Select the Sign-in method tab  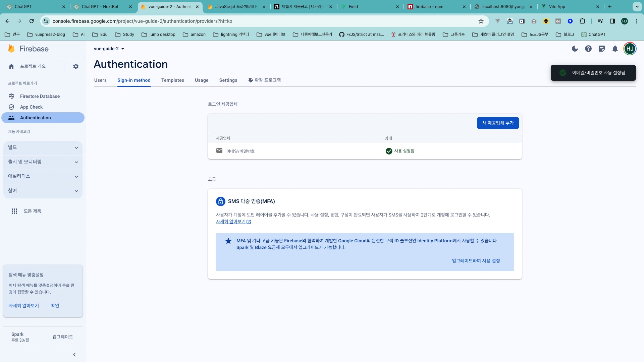(134, 80)
